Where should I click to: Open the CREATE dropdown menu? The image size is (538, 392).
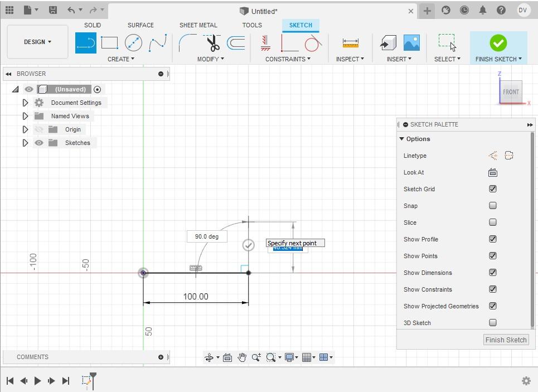pyautogui.click(x=121, y=59)
